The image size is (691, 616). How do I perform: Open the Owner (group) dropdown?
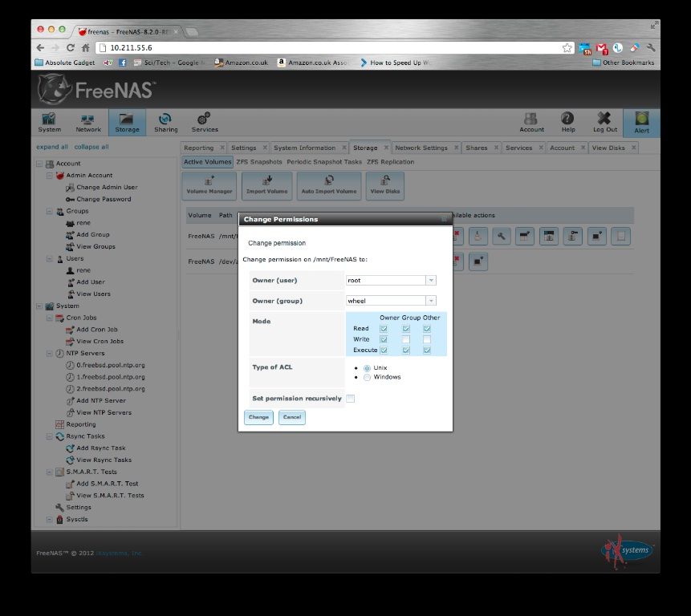[430, 301]
